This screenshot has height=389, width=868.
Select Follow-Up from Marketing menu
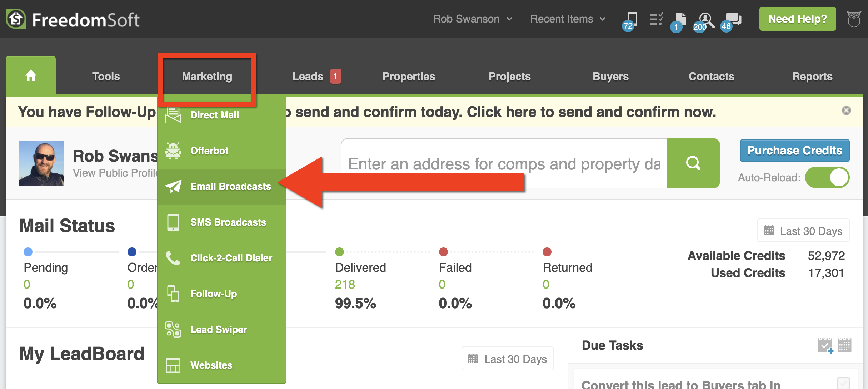point(221,294)
